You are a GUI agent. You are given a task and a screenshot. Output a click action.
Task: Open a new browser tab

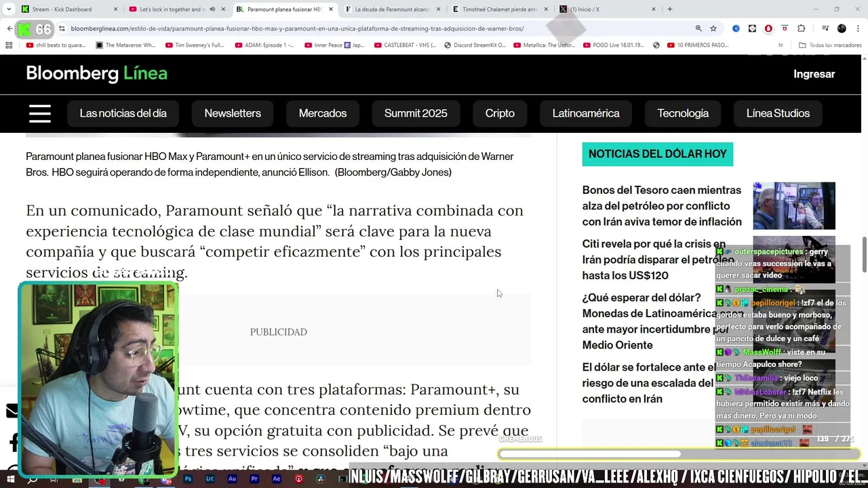(x=670, y=9)
